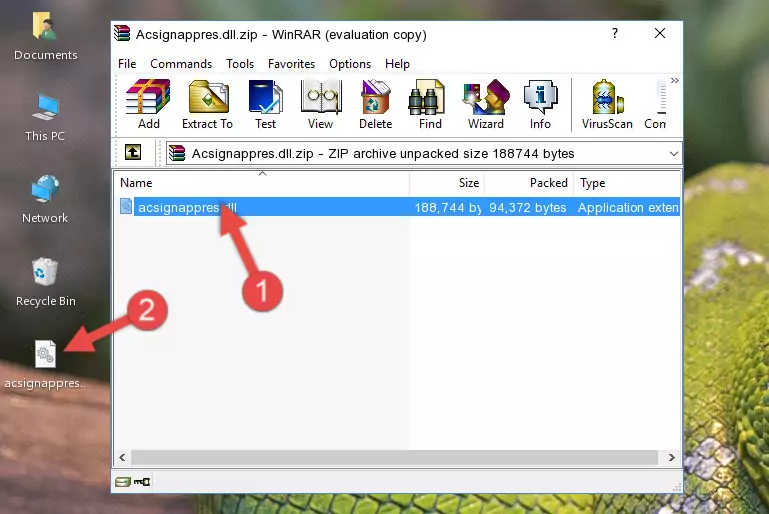769x514 pixels.
Task: Click the Application extension type cell
Action: [628, 207]
